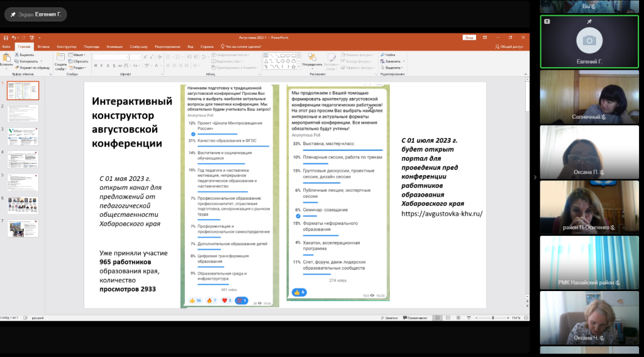Start slideshow from status bar icon
The width and height of the screenshot is (644, 357).
pos(469,318)
